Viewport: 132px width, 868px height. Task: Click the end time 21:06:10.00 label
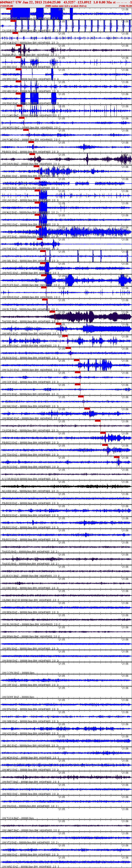pos(125,6)
